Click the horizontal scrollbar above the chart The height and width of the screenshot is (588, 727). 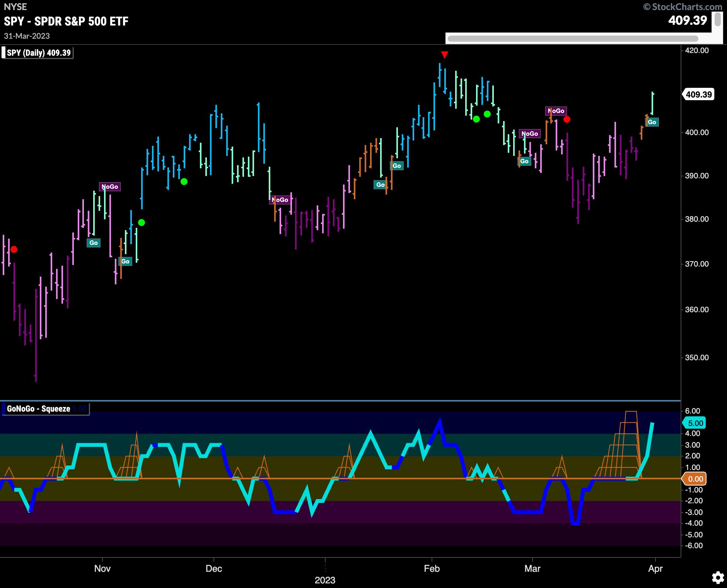pos(572,38)
